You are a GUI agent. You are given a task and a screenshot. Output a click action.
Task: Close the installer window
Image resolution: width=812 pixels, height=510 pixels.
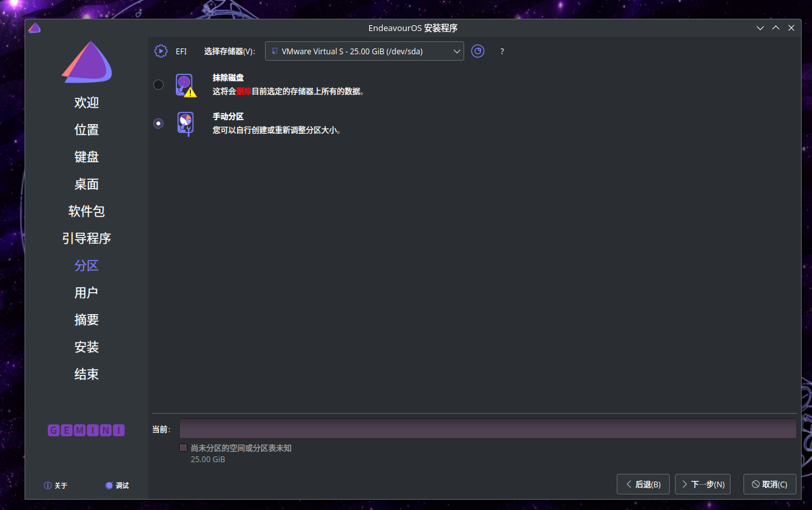coord(791,28)
